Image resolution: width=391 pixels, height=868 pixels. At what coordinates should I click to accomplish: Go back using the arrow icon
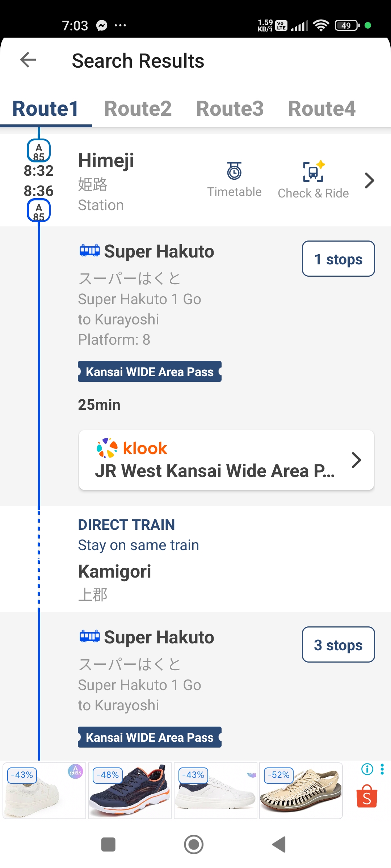point(28,60)
